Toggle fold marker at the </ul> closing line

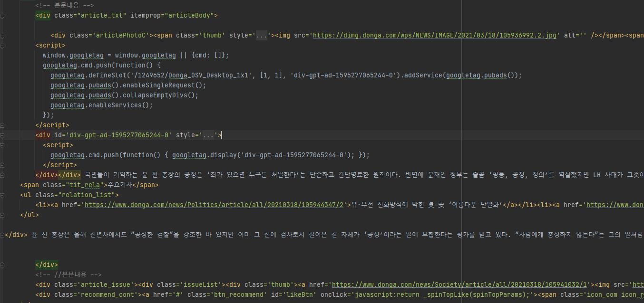point(2,215)
